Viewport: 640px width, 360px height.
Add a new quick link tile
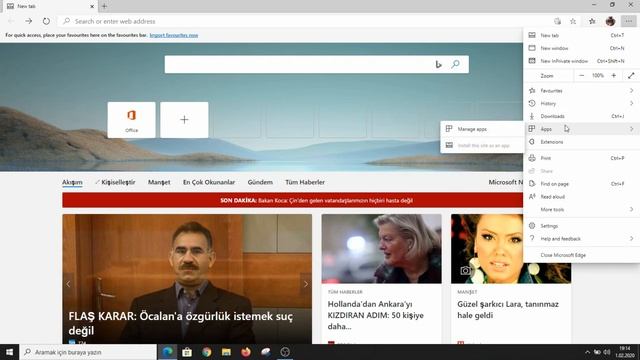click(184, 120)
